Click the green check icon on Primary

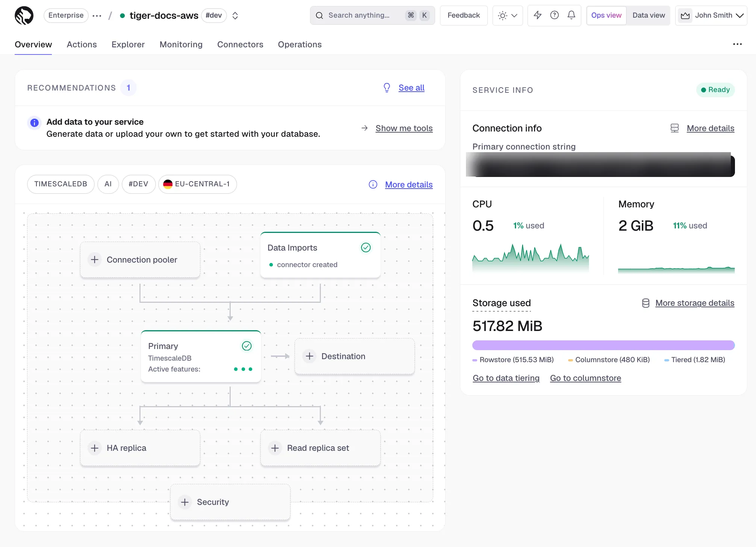[x=246, y=346]
